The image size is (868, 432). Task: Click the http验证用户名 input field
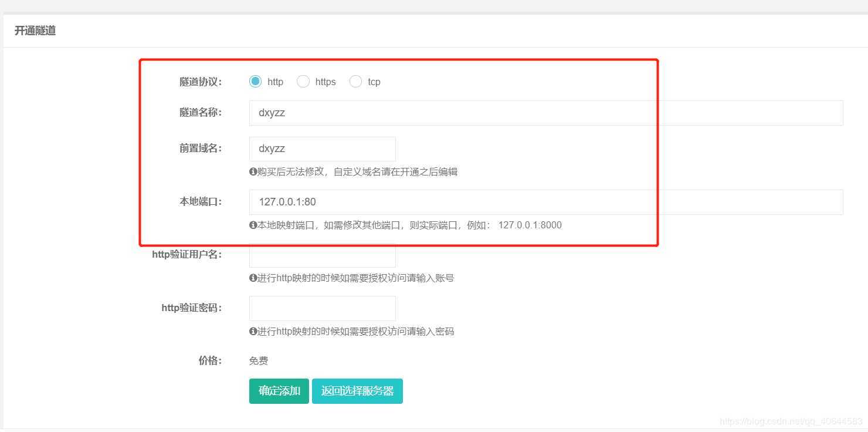pos(323,255)
